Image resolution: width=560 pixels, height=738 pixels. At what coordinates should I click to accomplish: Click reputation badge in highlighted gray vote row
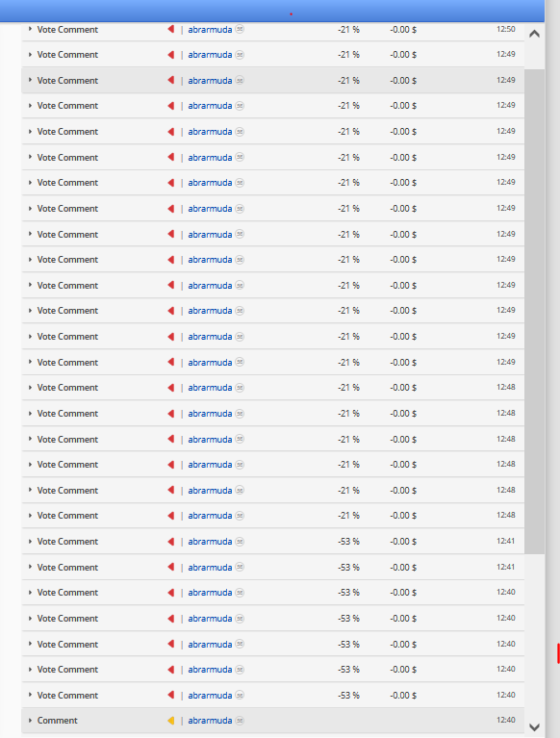(x=240, y=80)
